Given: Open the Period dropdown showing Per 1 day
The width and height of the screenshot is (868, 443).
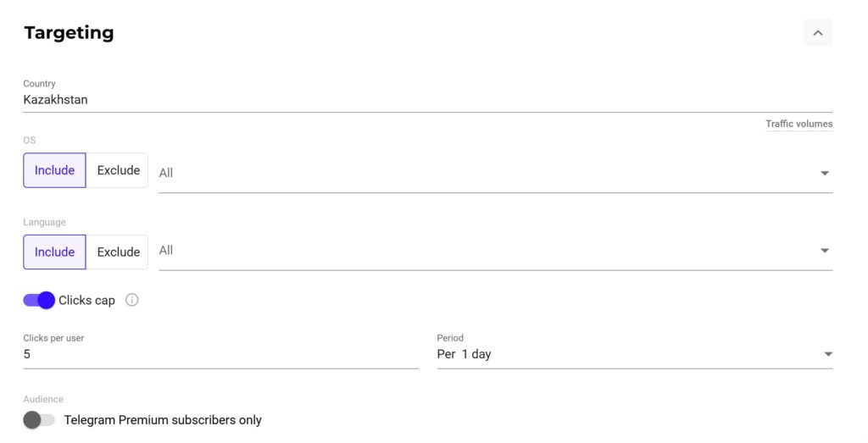Looking at the screenshot, I should 627,354.
